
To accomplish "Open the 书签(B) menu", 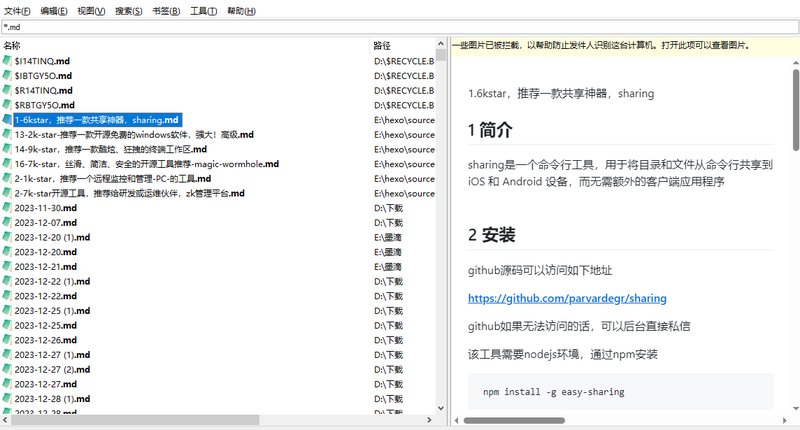I will coord(166,11).
